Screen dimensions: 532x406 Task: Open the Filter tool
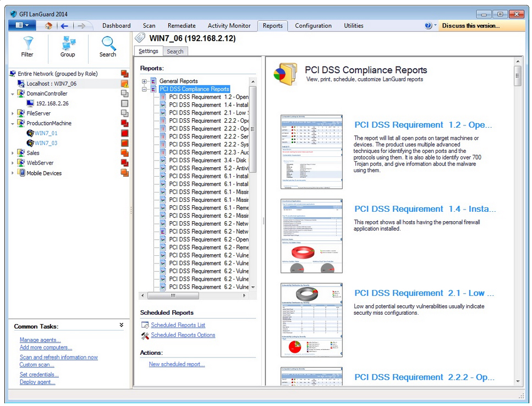[x=28, y=47]
